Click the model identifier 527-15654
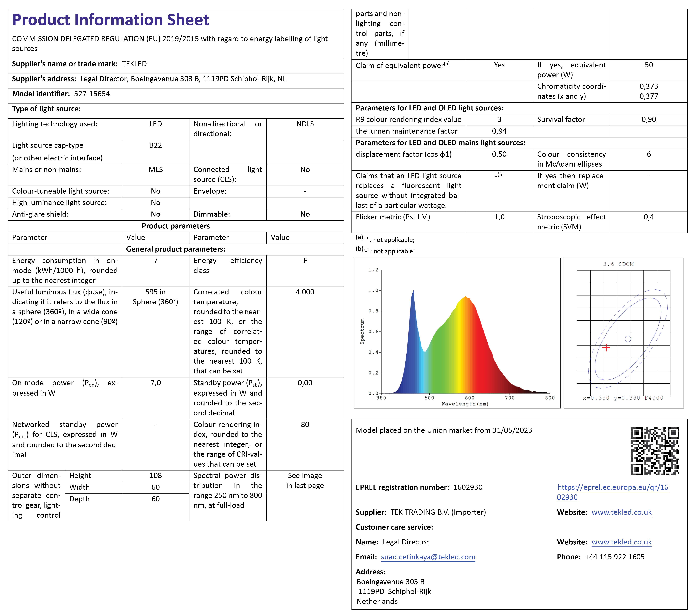Screen dimensions: 695x616 (92, 94)
